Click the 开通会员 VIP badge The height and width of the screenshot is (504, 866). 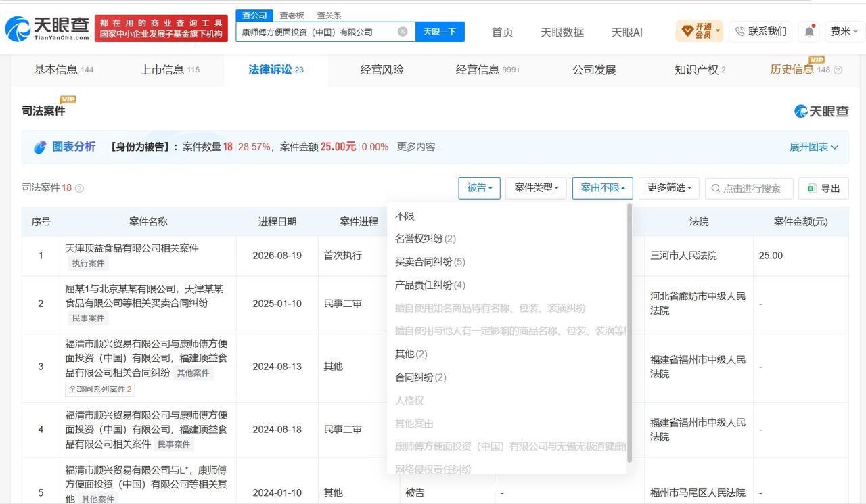point(700,31)
